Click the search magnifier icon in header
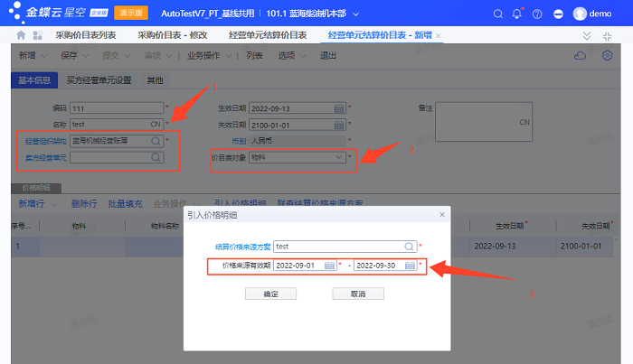Image resolution: width=633 pixels, height=364 pixels. tap(497, 14)
